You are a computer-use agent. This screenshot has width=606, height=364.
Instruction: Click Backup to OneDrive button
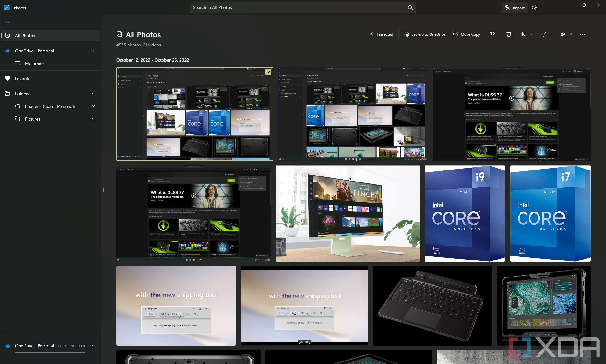[x=425, y=34]
